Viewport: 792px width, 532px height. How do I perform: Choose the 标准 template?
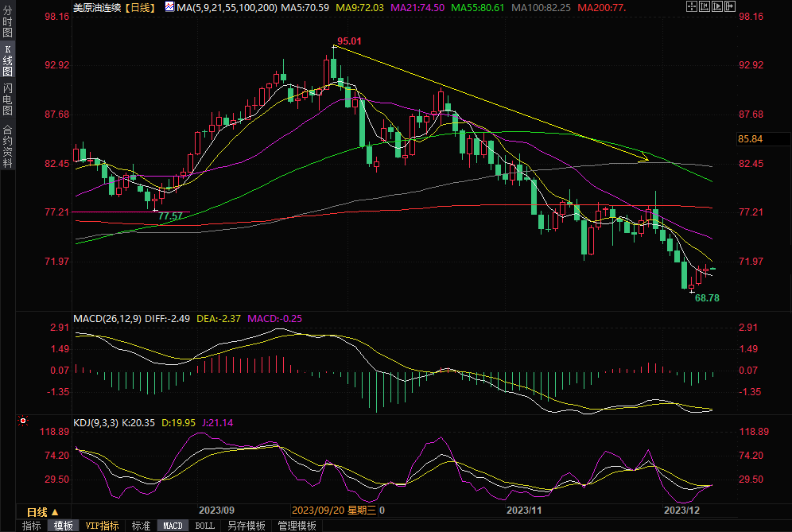pyautogui.click(x=141, y=526)
